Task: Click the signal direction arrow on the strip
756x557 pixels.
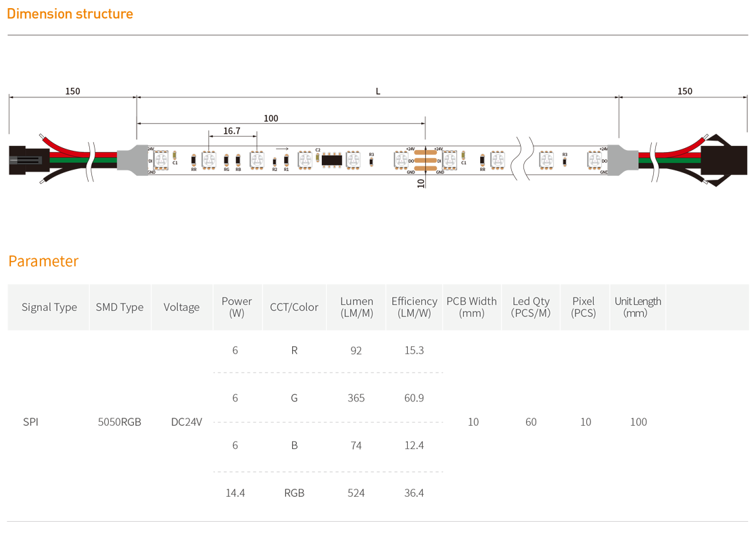Action: pyautogui.click(x=282, y=148)
